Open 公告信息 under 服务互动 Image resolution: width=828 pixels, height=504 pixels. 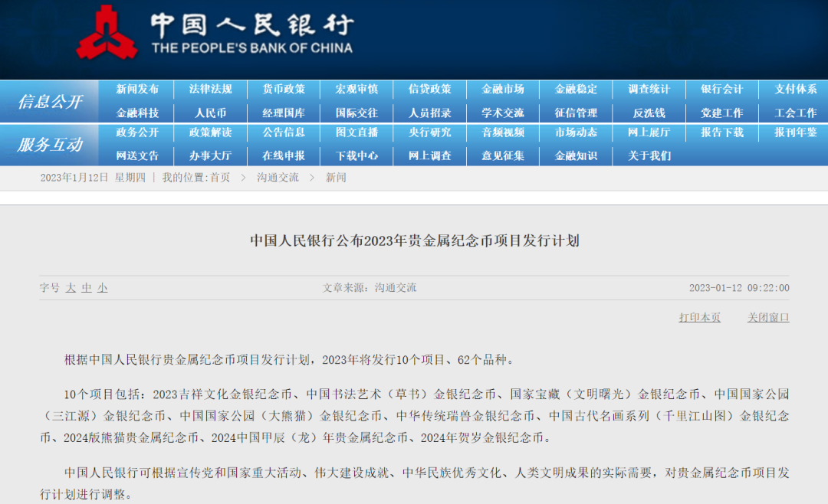(284, 133)
